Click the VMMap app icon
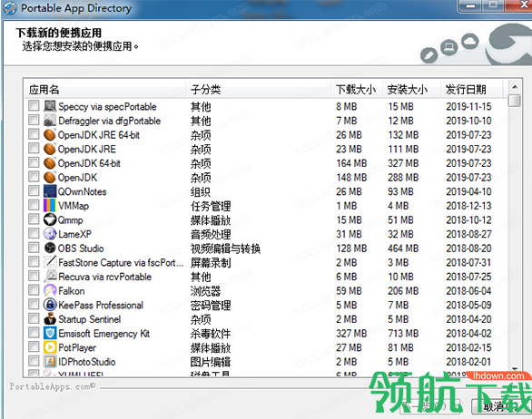 tap(50, 206)
